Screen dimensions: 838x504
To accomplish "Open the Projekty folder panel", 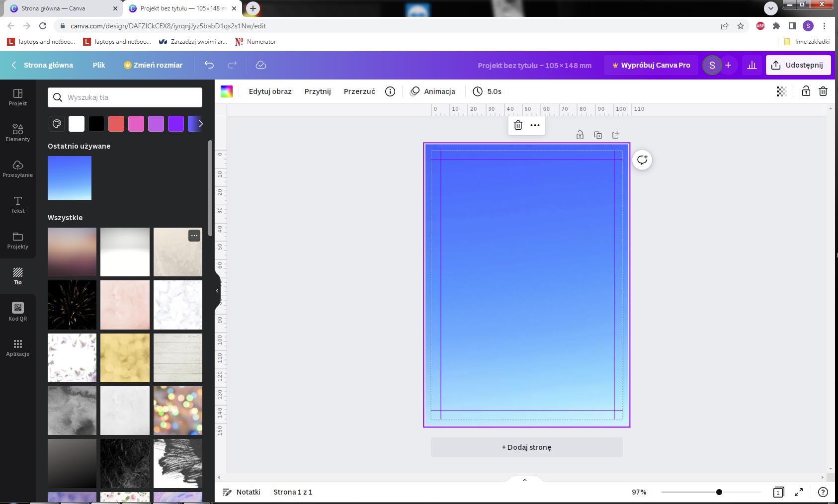I will tap(18, 240).
